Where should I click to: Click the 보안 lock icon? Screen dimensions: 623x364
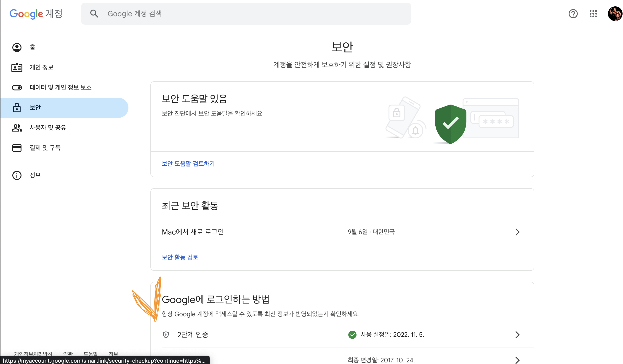click(17, 108)
